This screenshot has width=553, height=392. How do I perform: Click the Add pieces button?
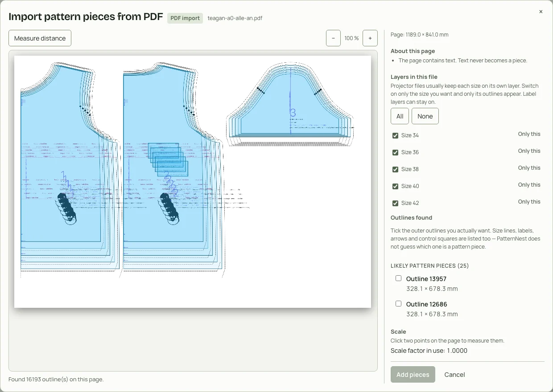pos(413,375)
